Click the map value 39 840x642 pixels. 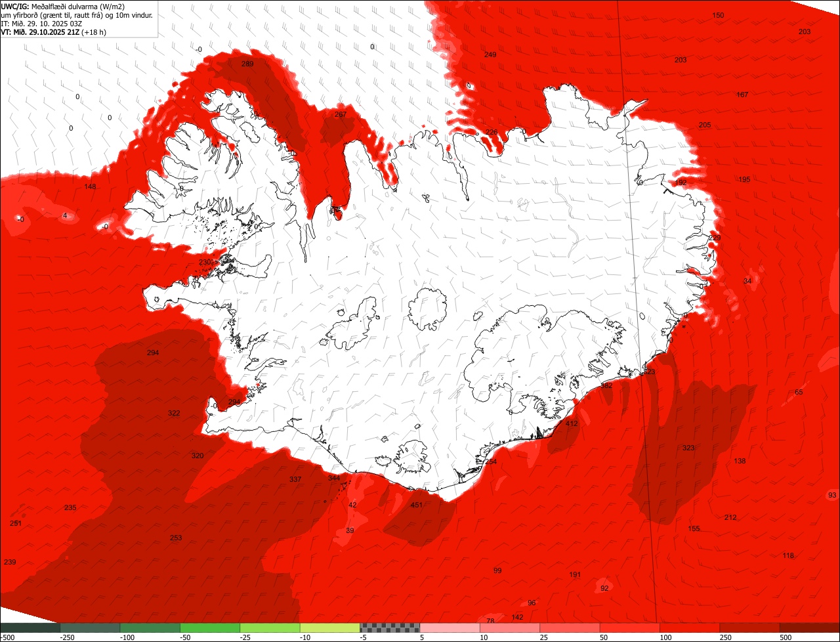pos(350,530)
